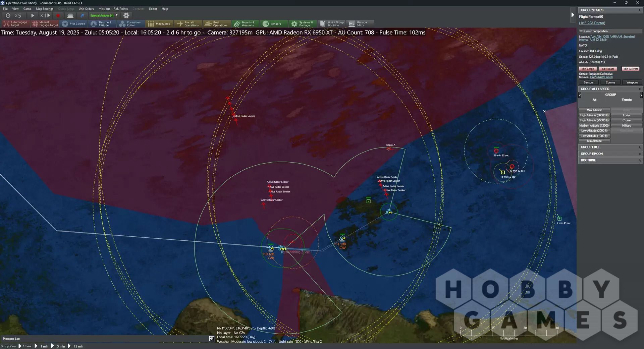Open the Map Settings menu
The width and height of the screenshot is (644, 349).
pyautogui.click(x=45, y=9)
